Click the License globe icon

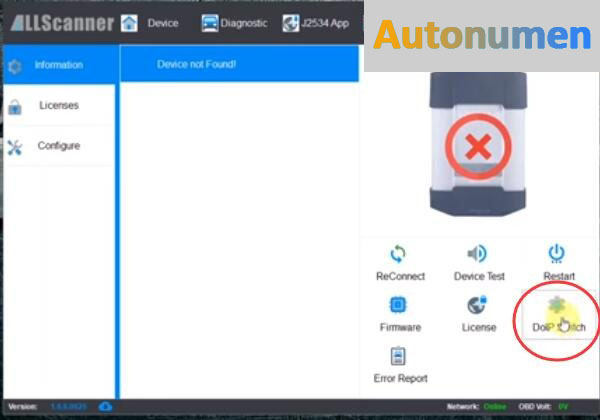point(477,305)
